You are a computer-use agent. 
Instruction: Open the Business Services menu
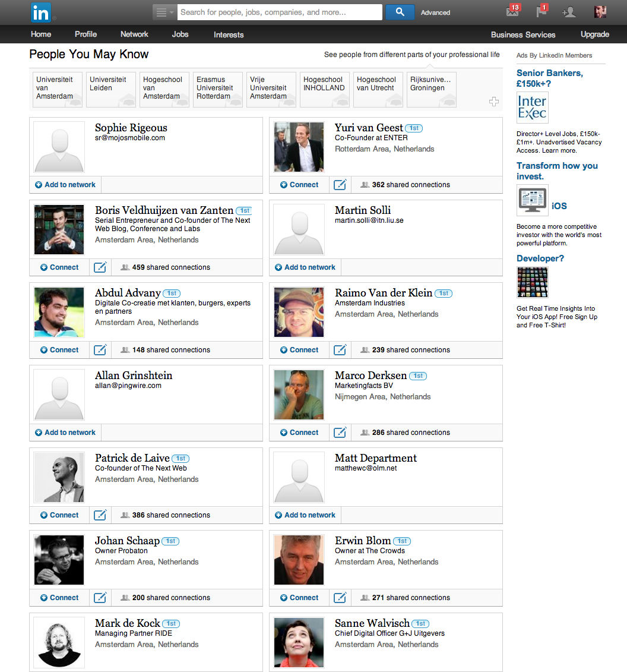[x=522, y=34]
